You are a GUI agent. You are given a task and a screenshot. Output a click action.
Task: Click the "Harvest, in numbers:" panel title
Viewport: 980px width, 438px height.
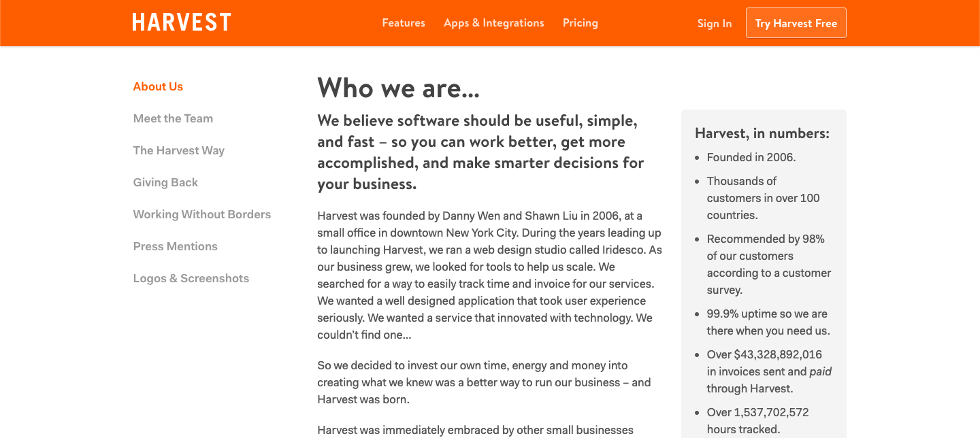[x=762, y=133]
